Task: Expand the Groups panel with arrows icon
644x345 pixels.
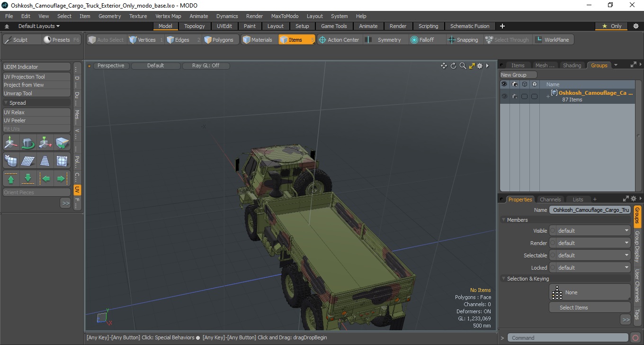Action: click(x=633, y=65)
